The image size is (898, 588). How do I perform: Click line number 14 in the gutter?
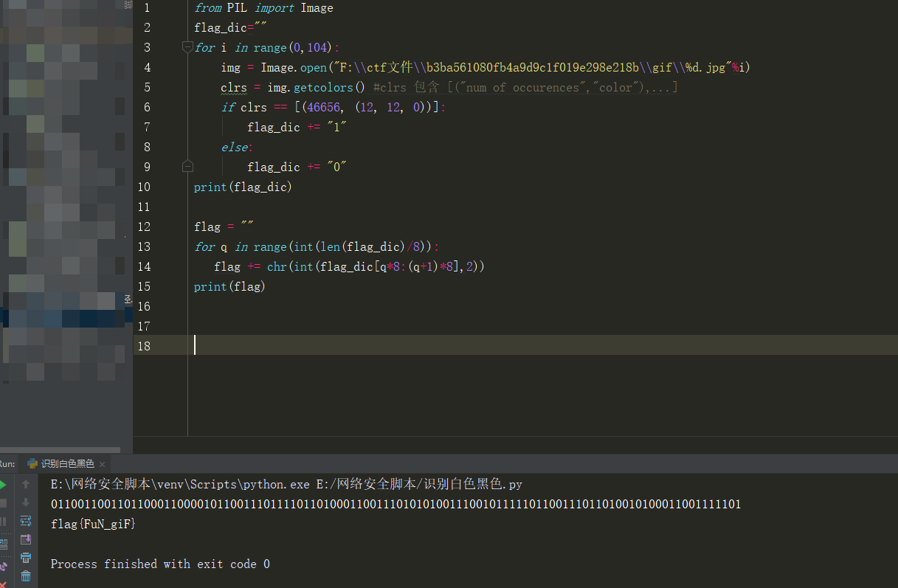tap(143, 267)
